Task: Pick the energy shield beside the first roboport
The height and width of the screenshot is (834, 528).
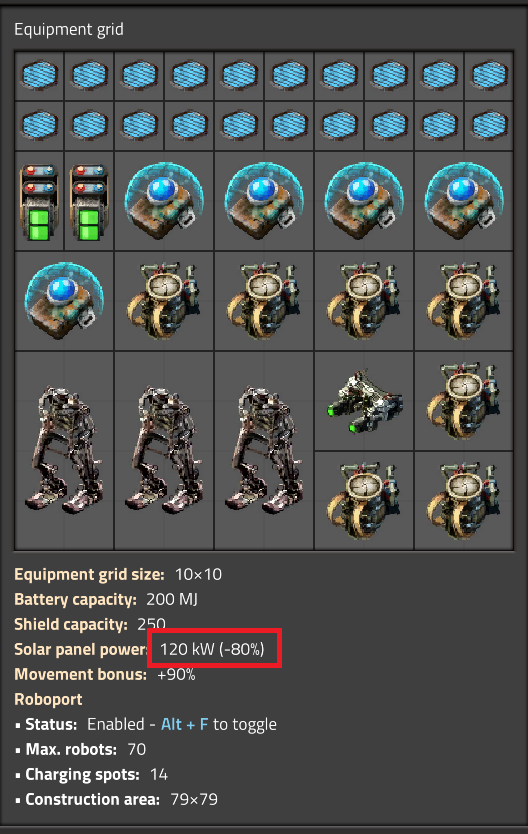Action: 64,301
